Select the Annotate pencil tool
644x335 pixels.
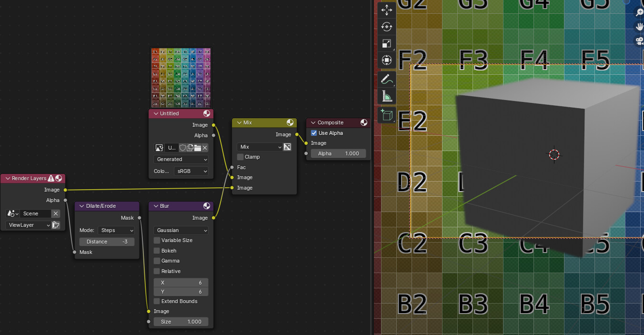point(387,80)
